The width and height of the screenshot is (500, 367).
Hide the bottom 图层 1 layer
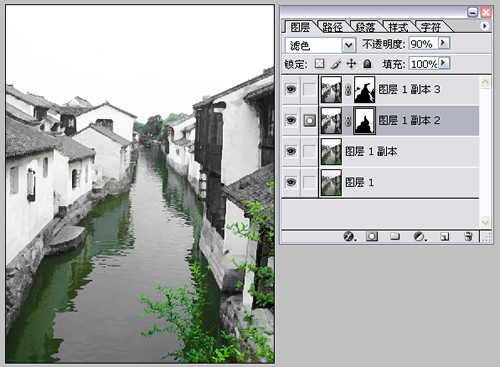coord(291,182)
